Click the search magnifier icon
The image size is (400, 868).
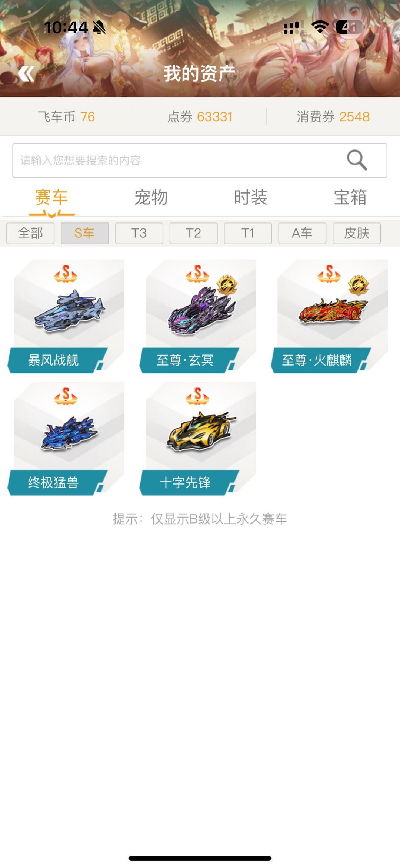click(x=357, y=160)
